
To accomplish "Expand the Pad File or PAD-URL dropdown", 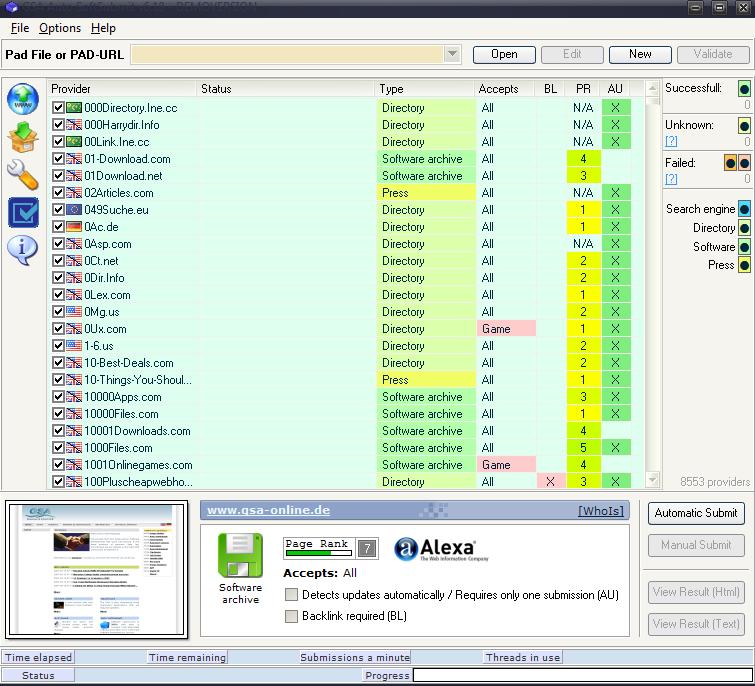I will [x=452, y=54].
